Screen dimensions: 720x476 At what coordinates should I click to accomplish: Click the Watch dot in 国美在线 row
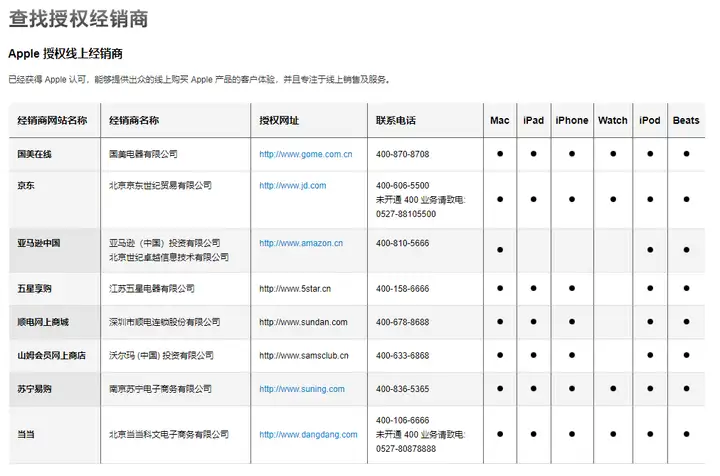click(613, 154)
